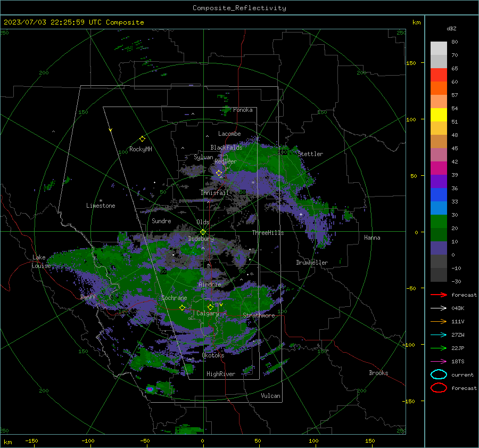The width and height of the screenshot is (479, 448).
Task: Select the HighRiver label
Action: pos(220,374)
